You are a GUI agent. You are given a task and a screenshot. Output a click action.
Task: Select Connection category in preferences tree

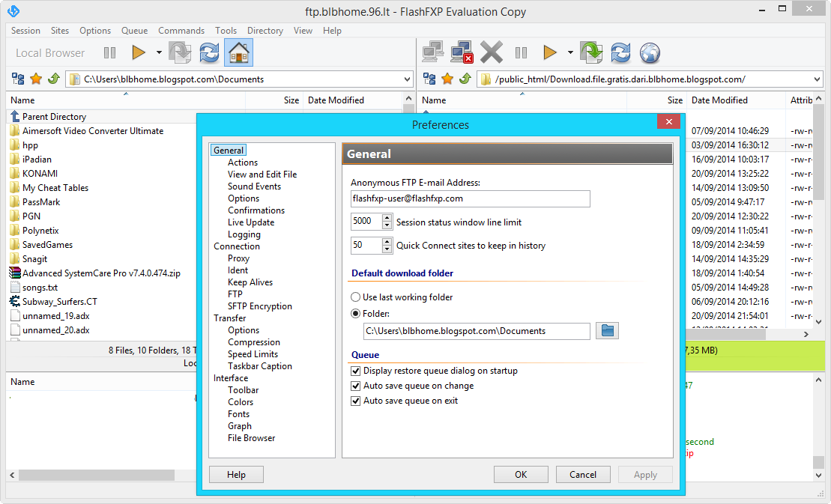click(x=236, y=246)
